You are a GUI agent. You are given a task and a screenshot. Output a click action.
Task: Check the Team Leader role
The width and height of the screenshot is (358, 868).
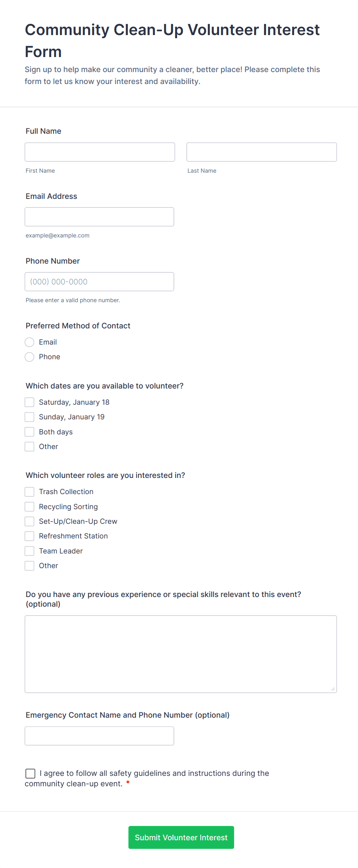[x=29, y=551]
